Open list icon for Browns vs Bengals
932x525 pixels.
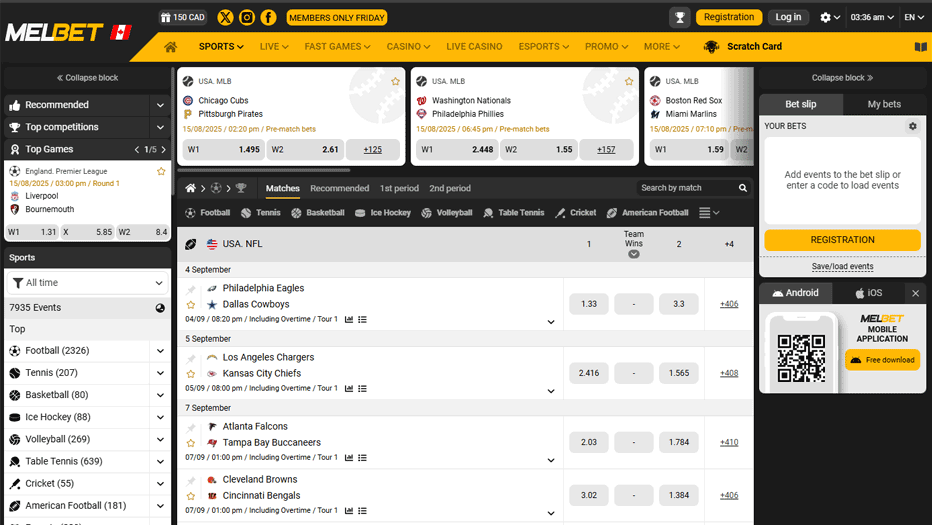363,511
